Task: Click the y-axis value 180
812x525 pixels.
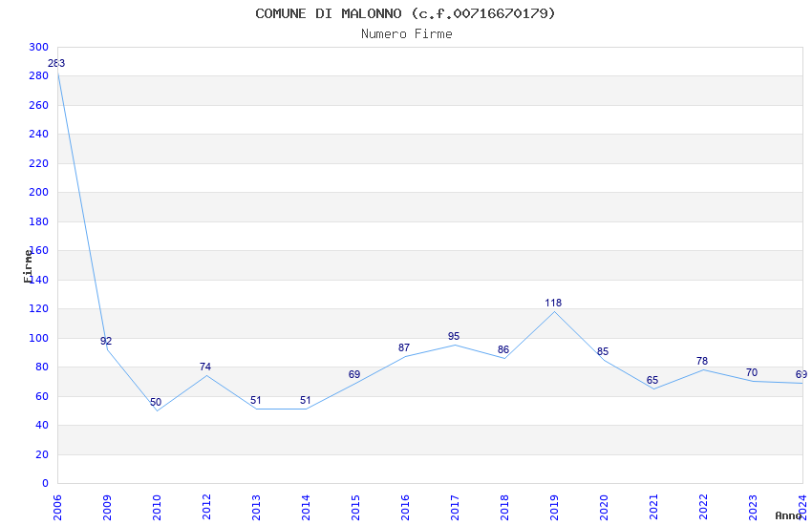Action: point(39,221)
